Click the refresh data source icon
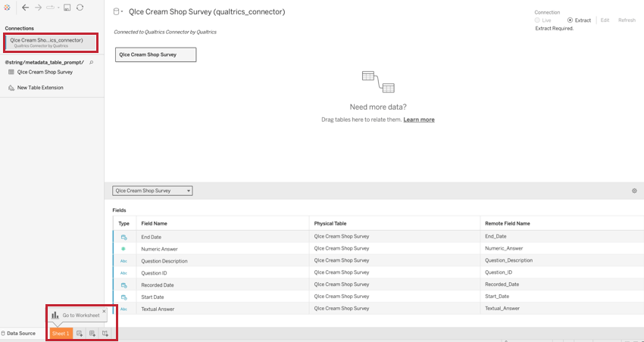Image resolution: width=644 pixels, height=342 pixels. tap(80, 8)
